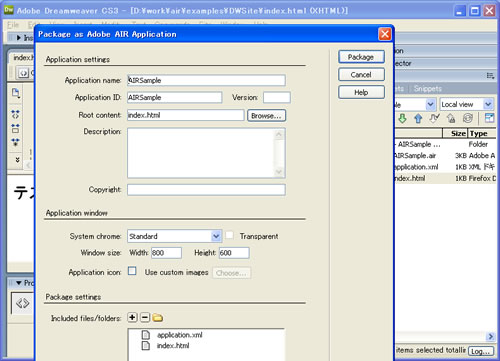Image resolution: width=500 pixels, height=361 pixels.
Task: Select index.html in included files list
Action: point(173,346)
